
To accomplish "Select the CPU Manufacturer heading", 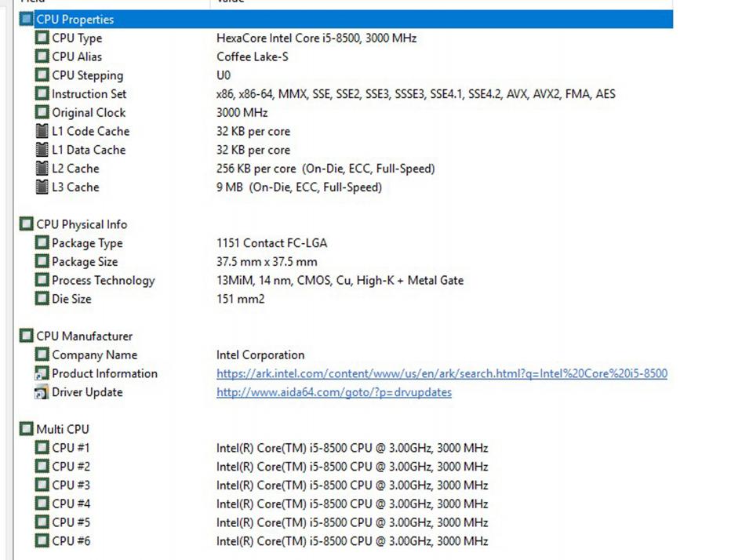I will coord(85,336).
